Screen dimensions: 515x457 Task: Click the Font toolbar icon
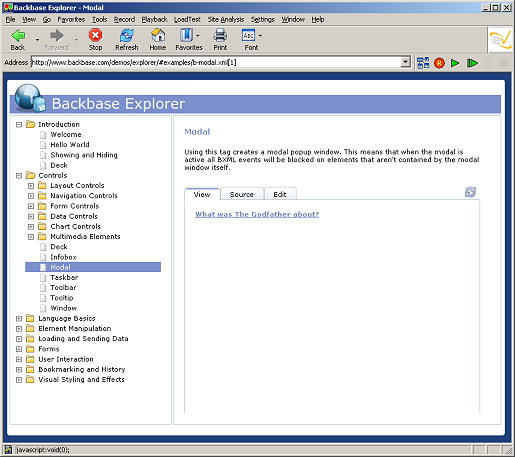(x=249, y=35)
